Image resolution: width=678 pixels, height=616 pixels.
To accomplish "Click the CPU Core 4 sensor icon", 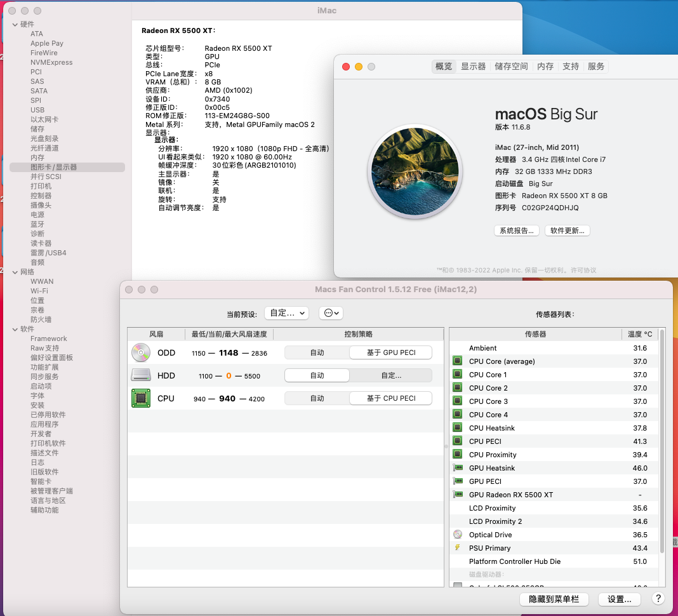I will [458, 415].
